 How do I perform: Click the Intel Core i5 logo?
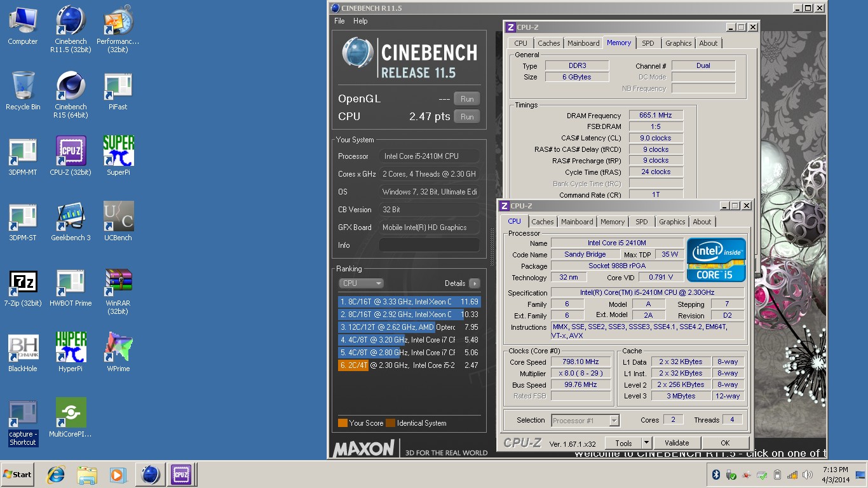coord(716,260)
